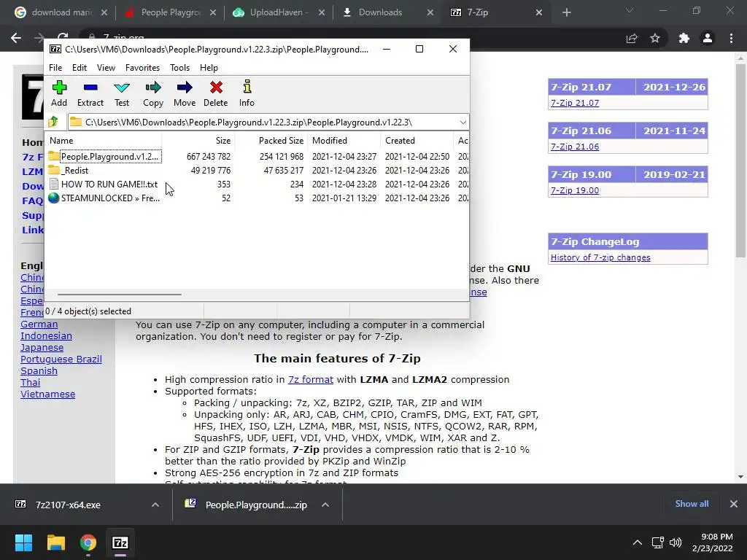Bookmark this page with star icon

click(x=655, y=38)
